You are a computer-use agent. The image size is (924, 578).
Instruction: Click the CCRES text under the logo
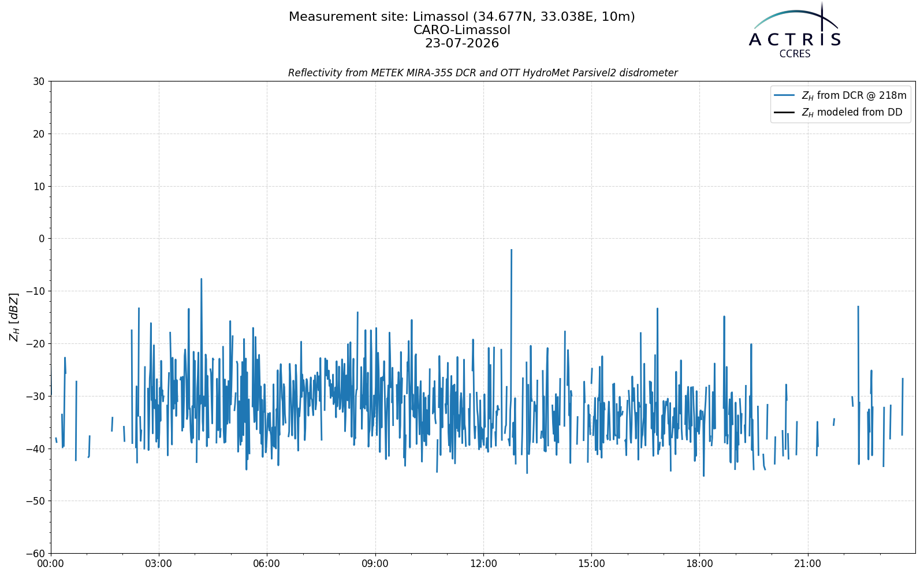tap(795, 54)
